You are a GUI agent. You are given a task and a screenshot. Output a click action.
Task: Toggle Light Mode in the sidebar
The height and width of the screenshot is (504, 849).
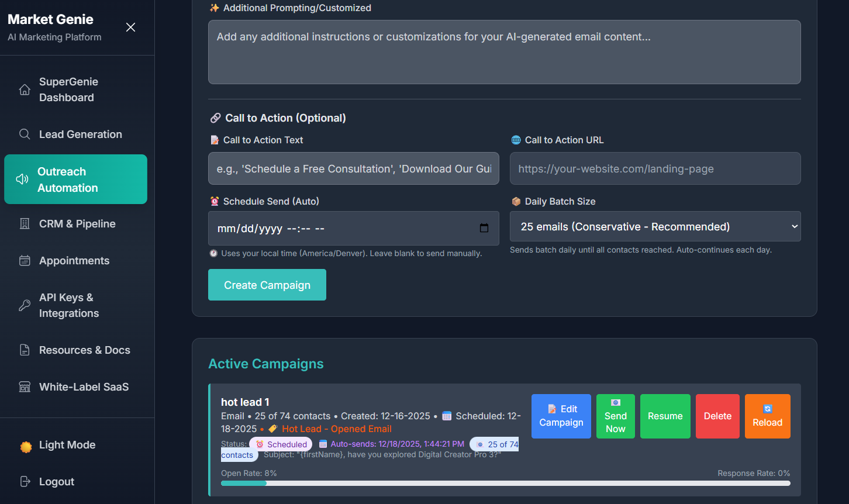(x=67, y=444)
